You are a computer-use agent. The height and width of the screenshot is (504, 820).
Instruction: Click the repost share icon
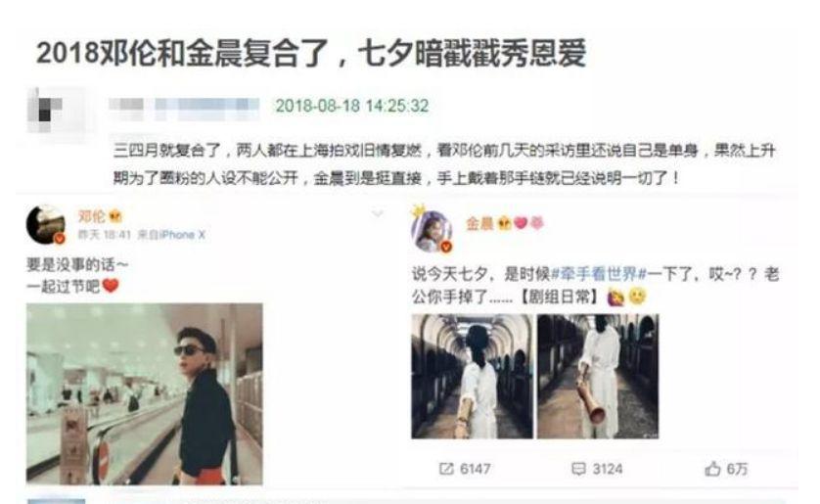pyautogui.click(x=446, y=469)
